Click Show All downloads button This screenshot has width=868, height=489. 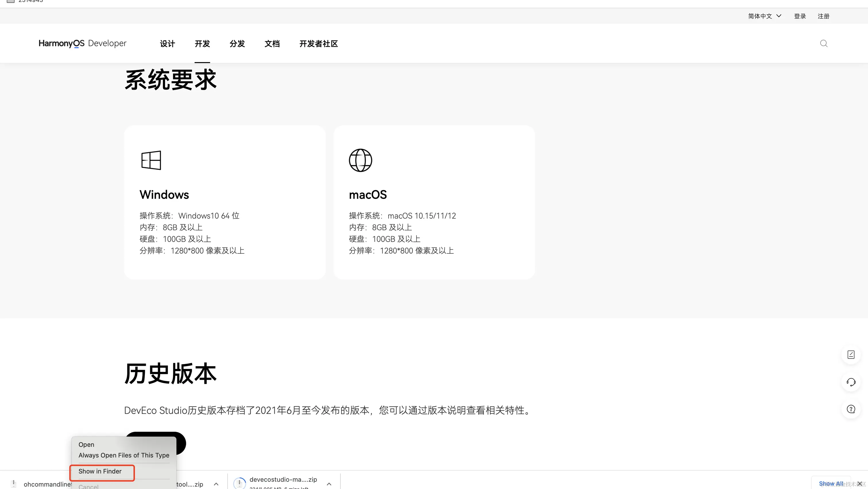coord(831,484)
